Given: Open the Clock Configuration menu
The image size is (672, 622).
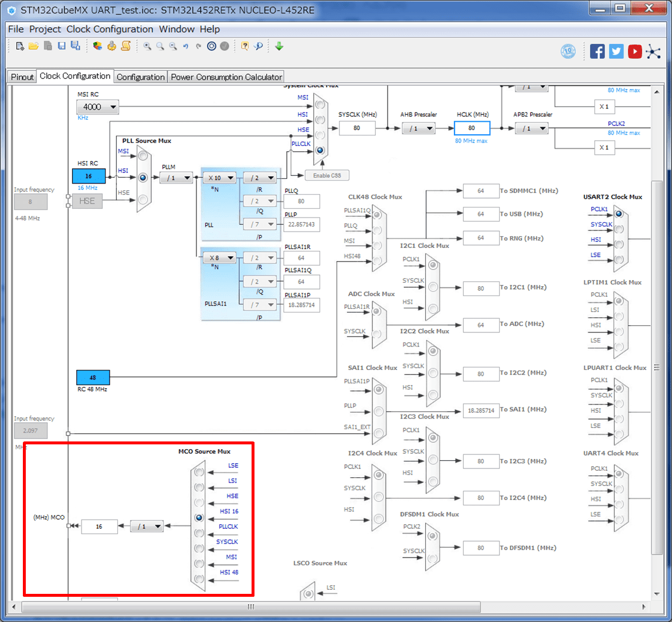Looking at the screenshot, I should 110,29.
